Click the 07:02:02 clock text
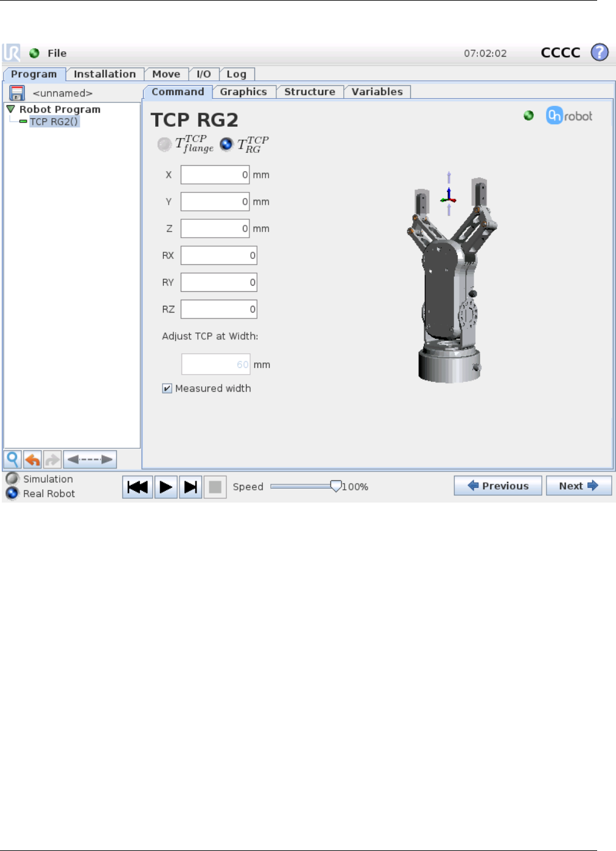The width and height of the screenshot is (616, 851). pyautogui.click(x=485, y=53)
